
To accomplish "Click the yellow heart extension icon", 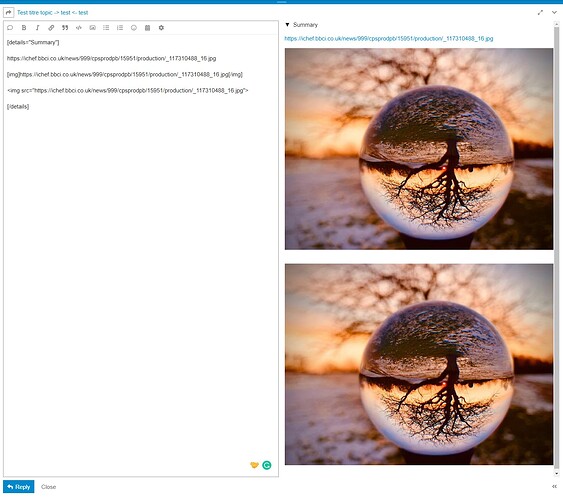I will tap(254, 465).
